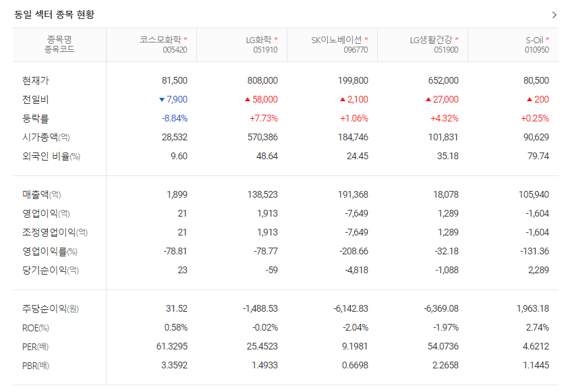Click the PER value 61.3295
The height and width of the screenshot is (392, 566).
(172, 347)
